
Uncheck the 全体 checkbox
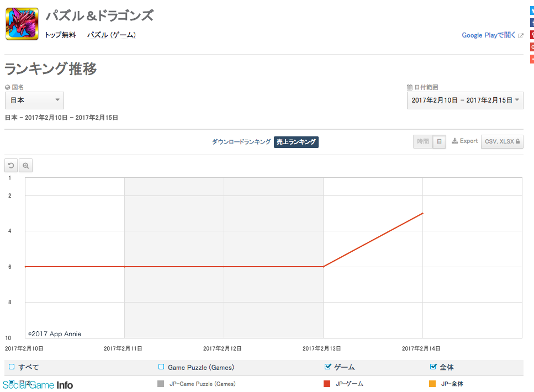tap(433, 367)
